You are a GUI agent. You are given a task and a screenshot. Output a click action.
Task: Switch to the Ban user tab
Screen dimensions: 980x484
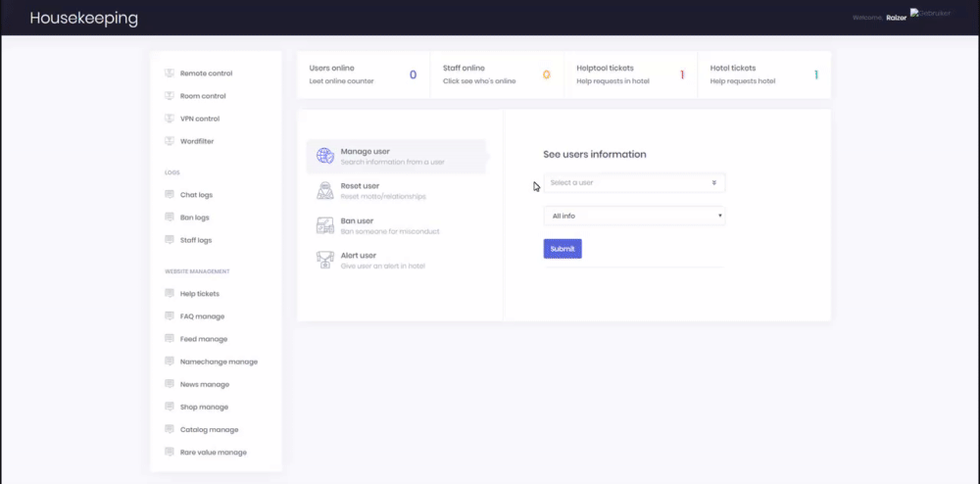click(396, 225)
